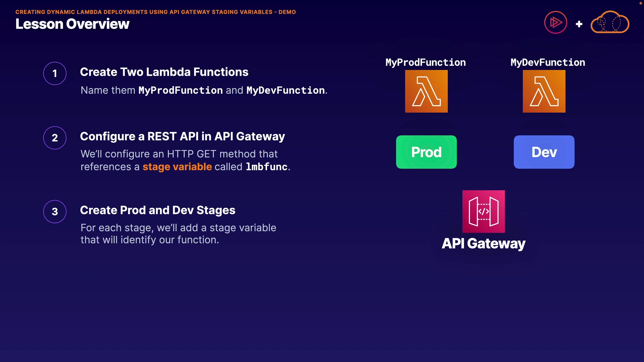Click the 'Create Prod and Dev Stages' heading
Viewport: 644px width, 362px height.
tap(157, 210)
